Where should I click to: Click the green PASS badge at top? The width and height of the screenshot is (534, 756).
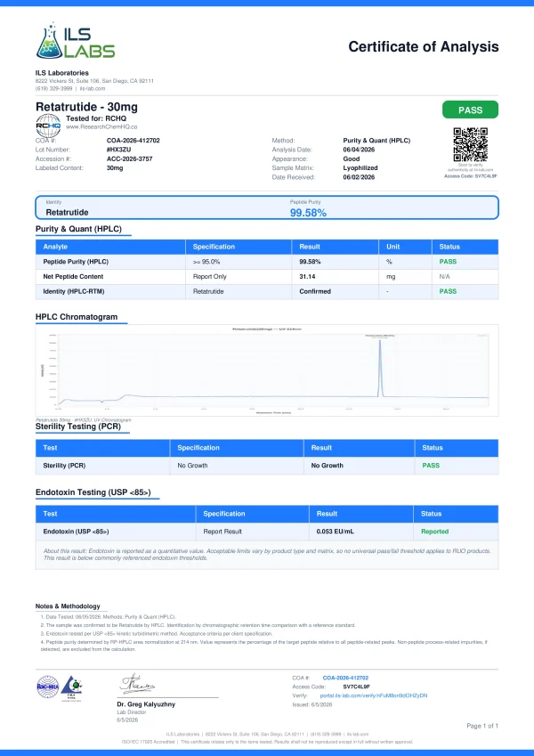470,110
